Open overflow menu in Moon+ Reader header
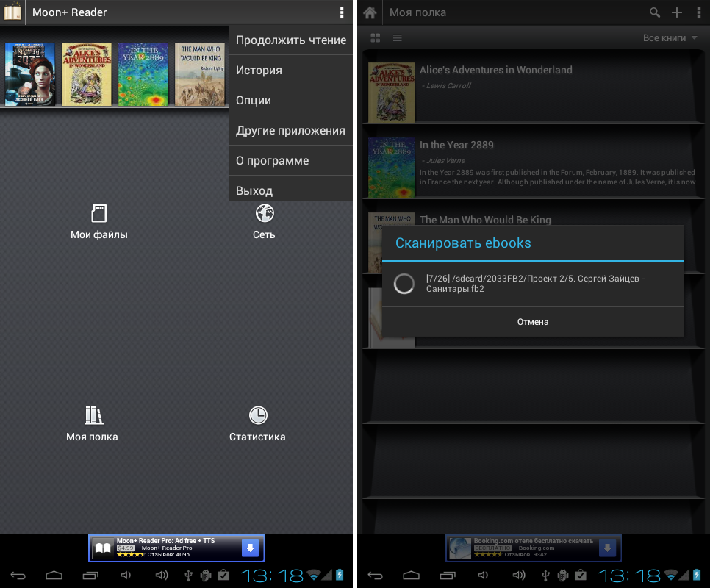Viewport: 710px width, 588px height. [341, 12]
